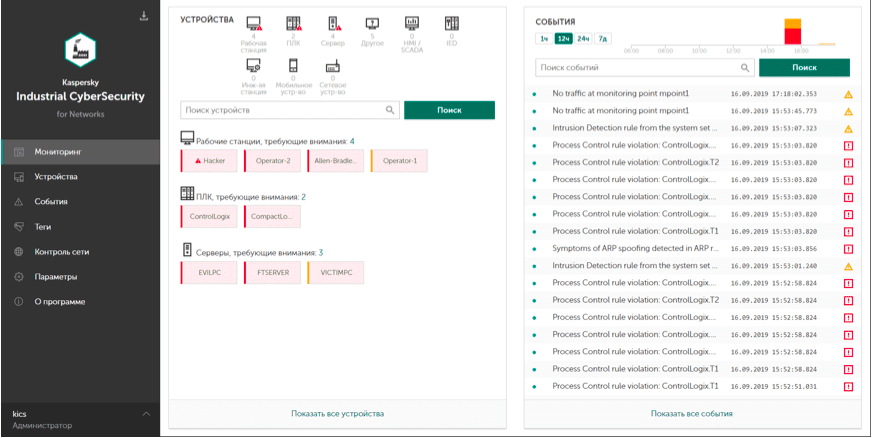This screenshot has width=873, height=438.
Task: Open the Operator-1 workstation card
Action: pyautogui.click(x=399, y=161)
